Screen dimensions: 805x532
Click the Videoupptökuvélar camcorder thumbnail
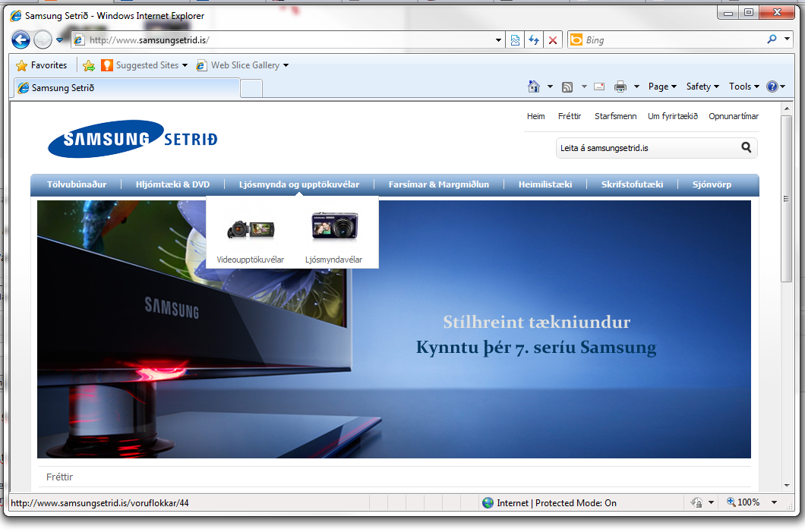250,228
